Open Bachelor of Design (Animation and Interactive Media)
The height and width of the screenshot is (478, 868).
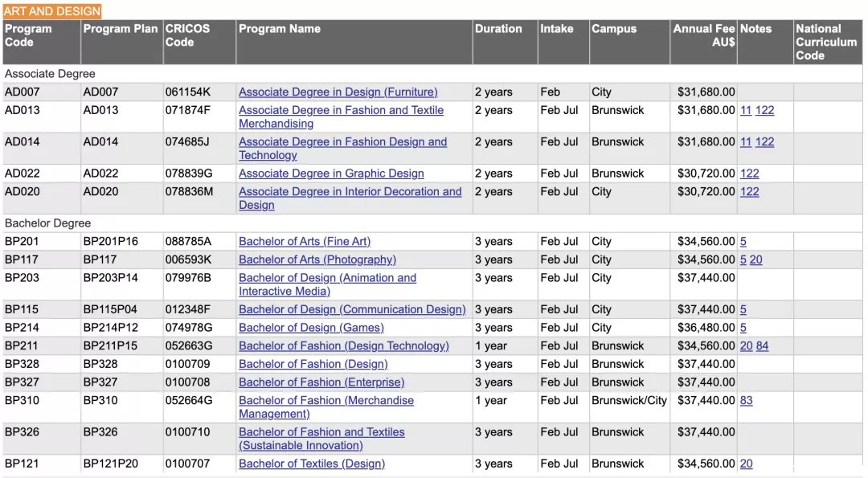[x=327, y=284]
